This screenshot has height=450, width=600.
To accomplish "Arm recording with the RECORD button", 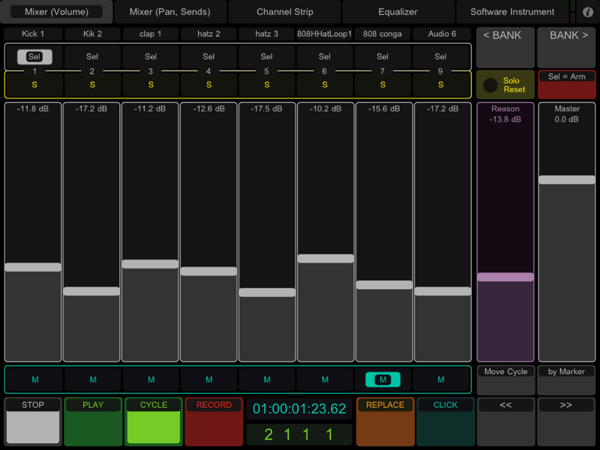I will (x=213, y=421).
